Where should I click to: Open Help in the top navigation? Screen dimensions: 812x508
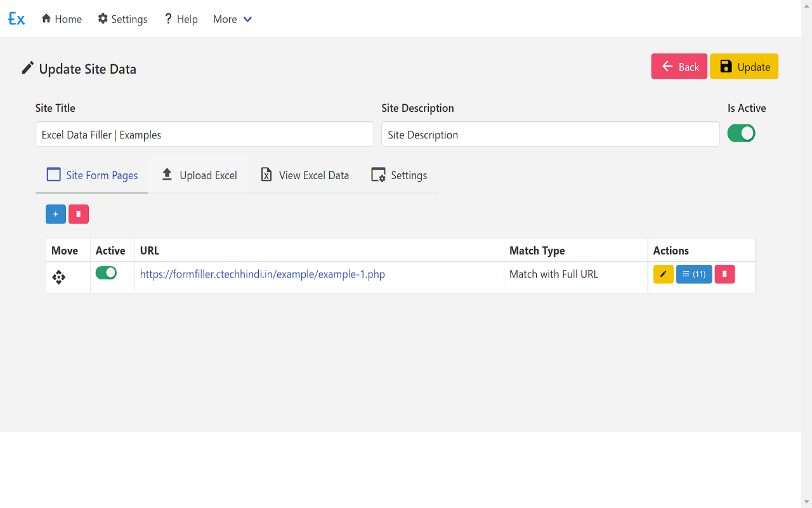point(181,19)
